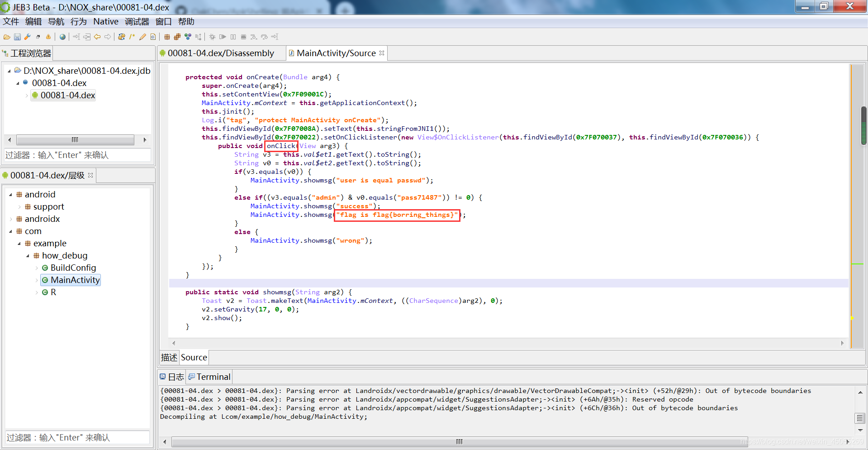Click the log panel scroll down arrow
Screen dimensions: 868x450
pyautogui.click(x=860, y=431)
